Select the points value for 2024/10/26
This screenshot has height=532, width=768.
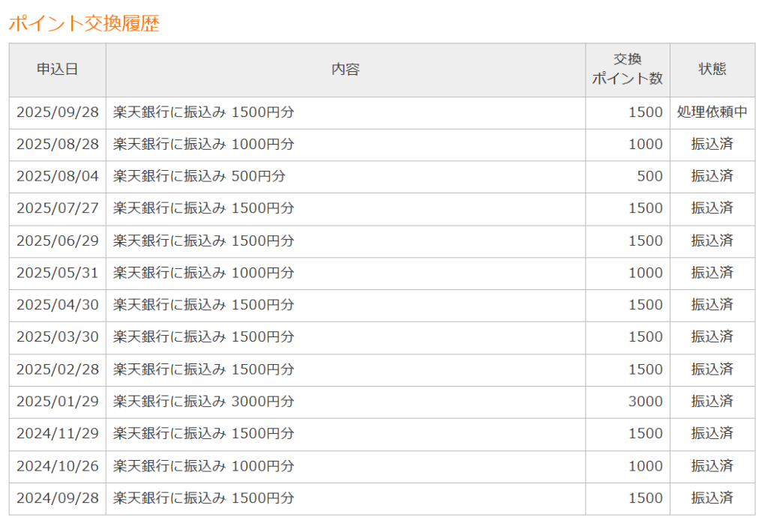pos(645,466)
